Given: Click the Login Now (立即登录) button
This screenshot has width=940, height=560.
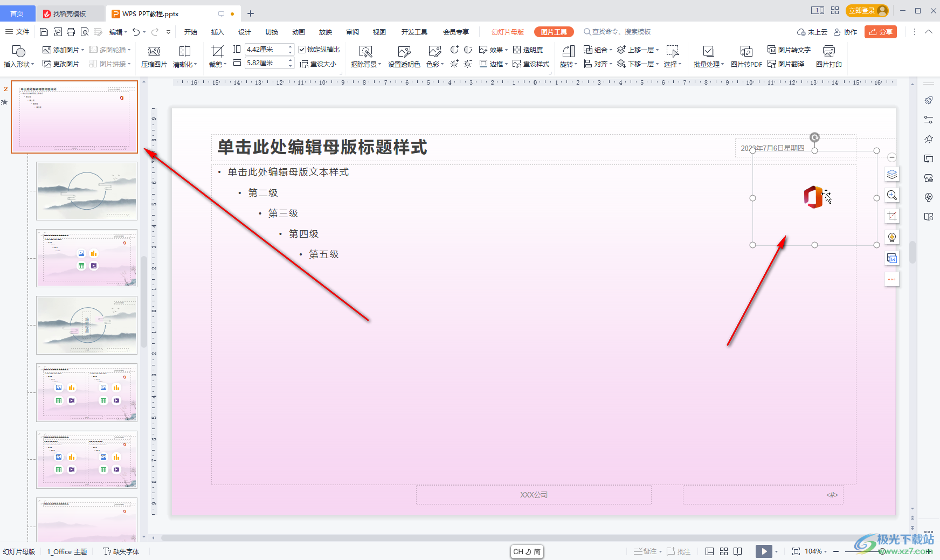Looking at the screenshot, I should [x=867, y=10].
